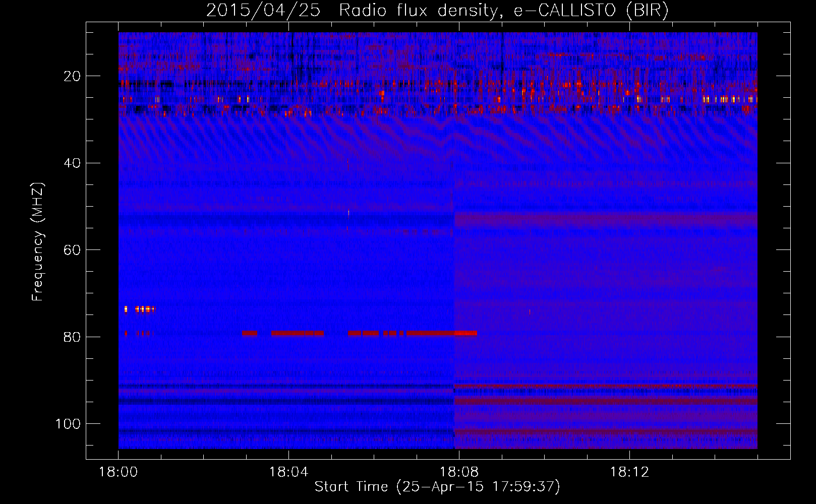
Task: Click the 18:00 time axis label
Action: [x=118, y=472]
